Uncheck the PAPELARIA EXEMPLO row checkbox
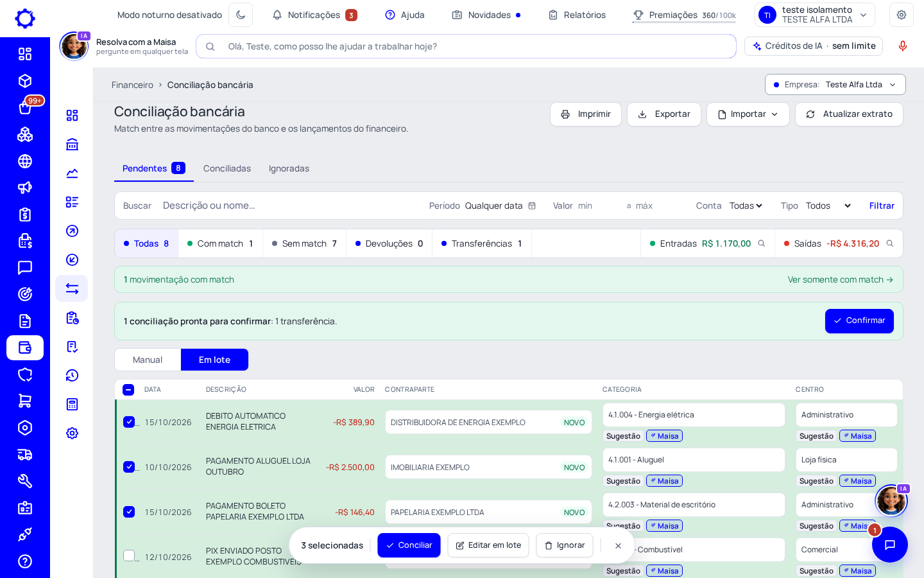Image resolution: width=924 pixels, height=578 pixels. pyautogui.click(x=129, y=512)
